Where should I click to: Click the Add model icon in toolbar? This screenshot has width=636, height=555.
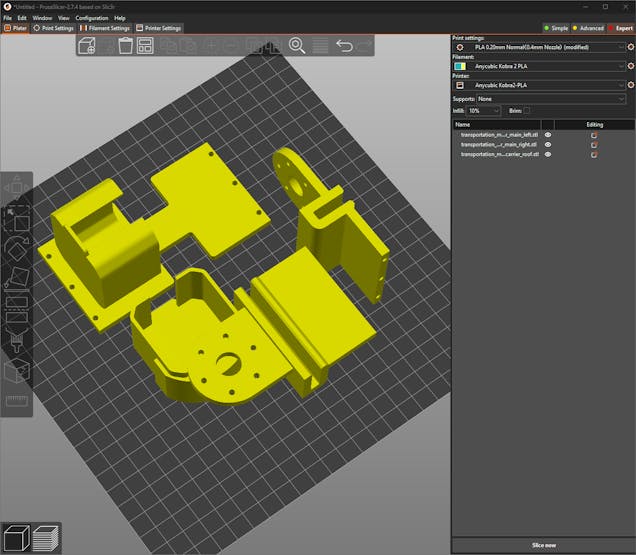tap(87, 46)
